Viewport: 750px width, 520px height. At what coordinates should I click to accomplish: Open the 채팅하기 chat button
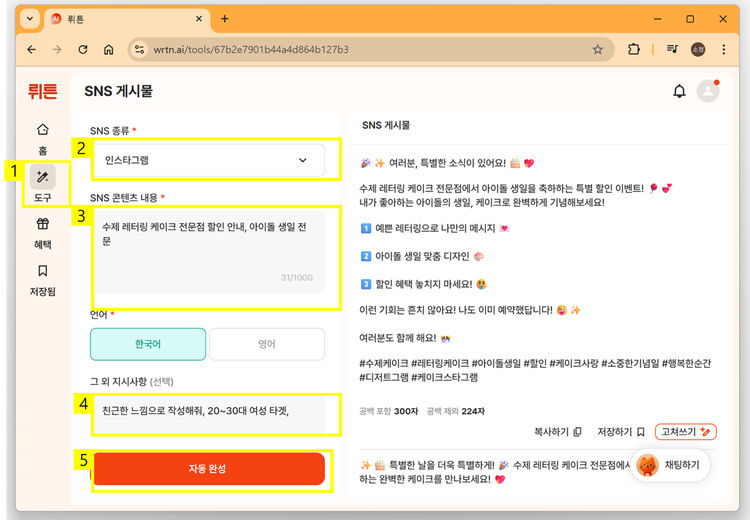pos(670,465)
